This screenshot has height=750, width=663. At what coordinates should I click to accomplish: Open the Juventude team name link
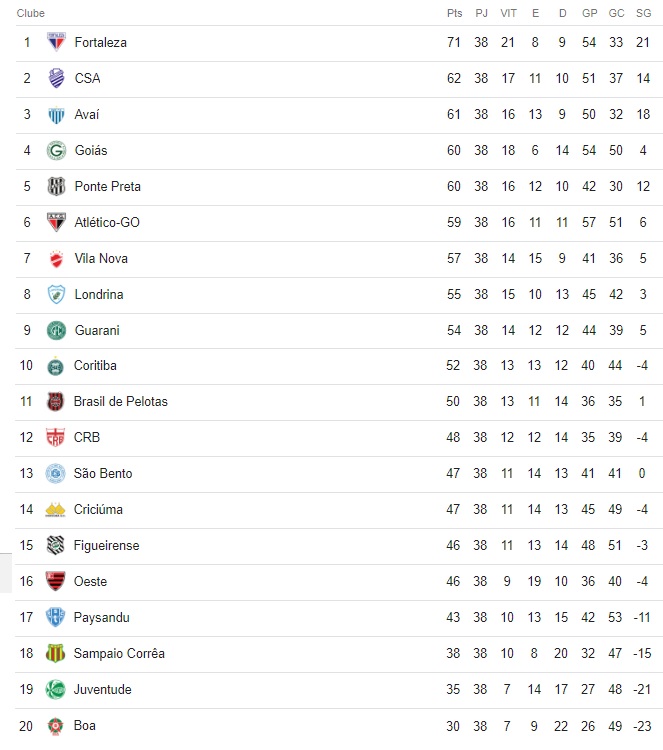point(102,689)
